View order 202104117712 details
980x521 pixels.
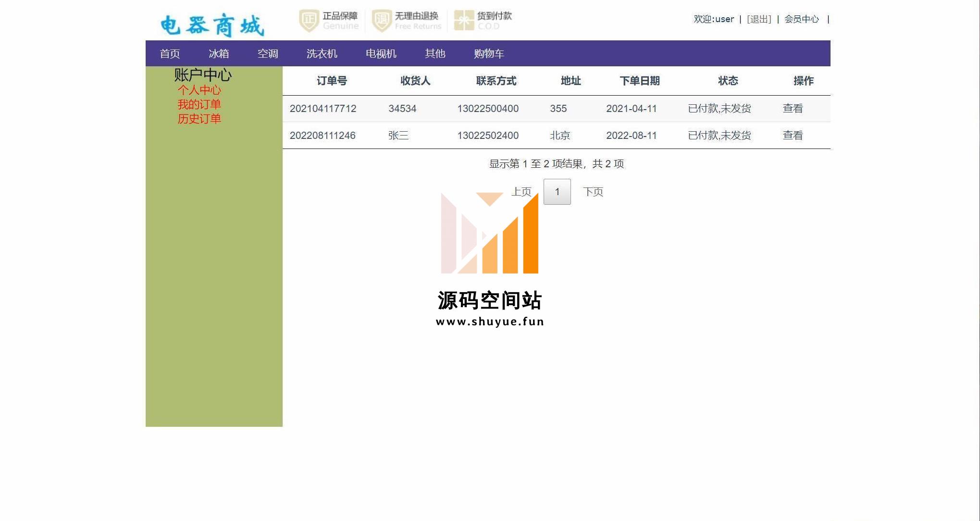click(x=793, y=109)
